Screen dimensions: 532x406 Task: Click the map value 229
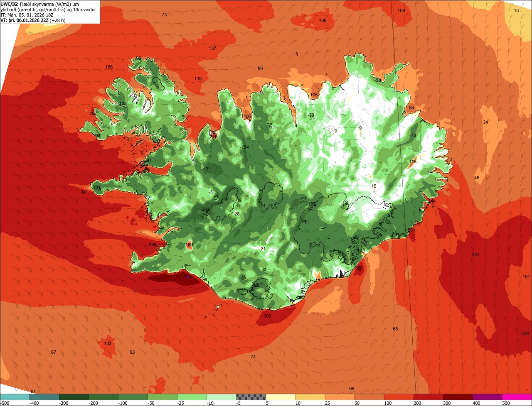click(525, 333)
